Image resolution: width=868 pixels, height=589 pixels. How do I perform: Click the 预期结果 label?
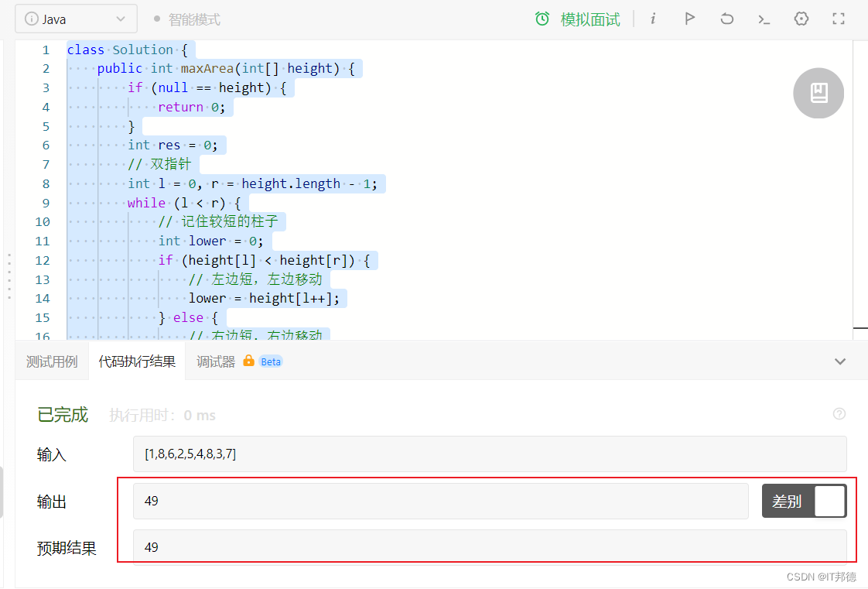click(x=67, y=548)
